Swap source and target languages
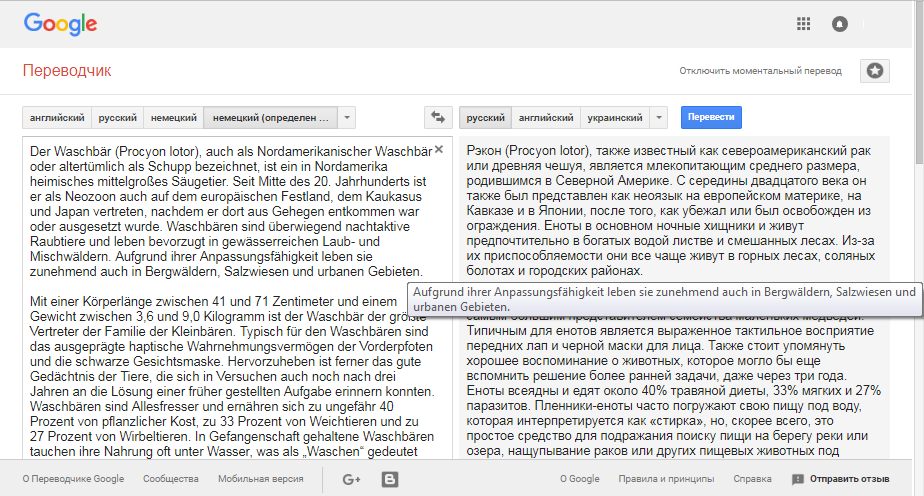 pos(438,117)
